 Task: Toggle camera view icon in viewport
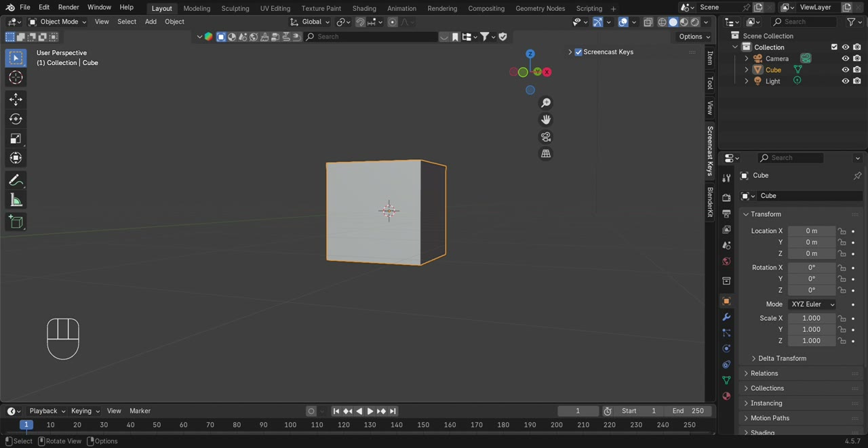pos(546,137)
